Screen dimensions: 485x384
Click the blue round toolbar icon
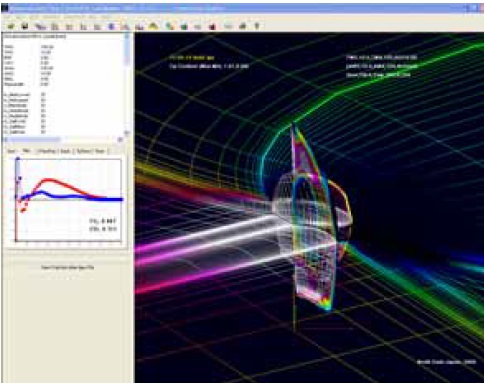click(x=111, y=26)
